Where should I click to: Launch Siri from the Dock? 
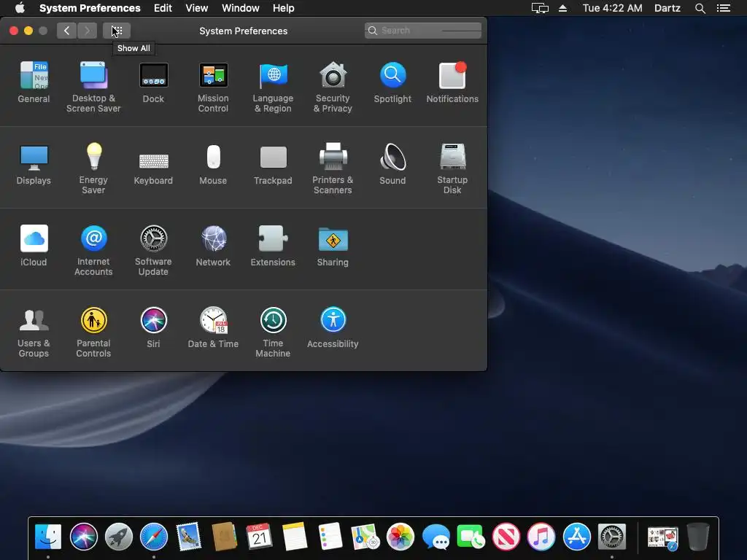[x=83, y=537]
